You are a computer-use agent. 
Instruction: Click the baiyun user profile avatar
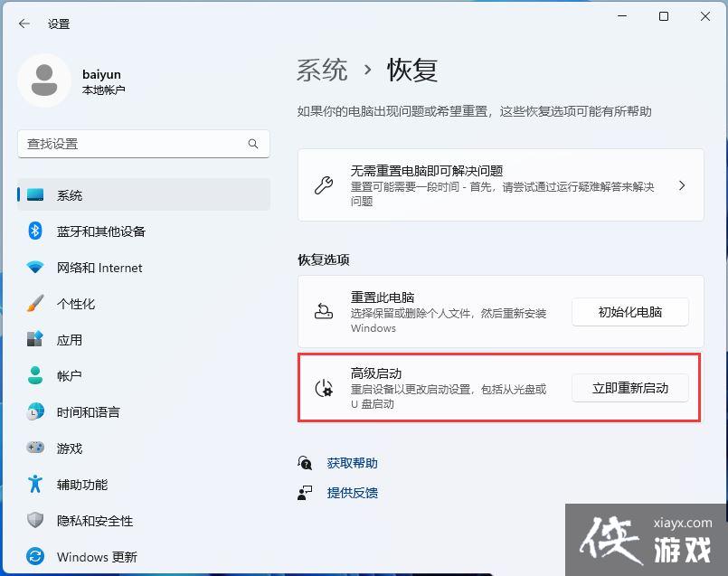tap(43, 81)
